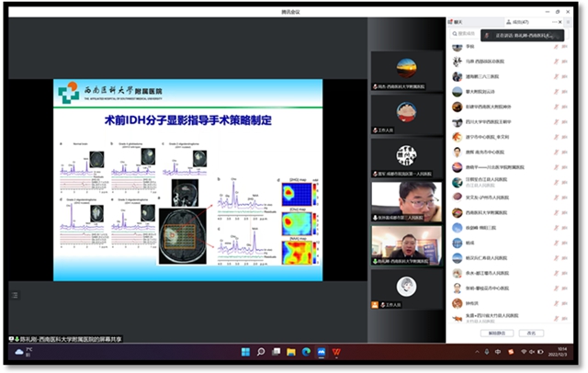Image resolution: width=588 pixels, height=373 pixels.
Task: Click the 解除静音 unmute button
Action: pyautogui.click(x=496, y=333)
